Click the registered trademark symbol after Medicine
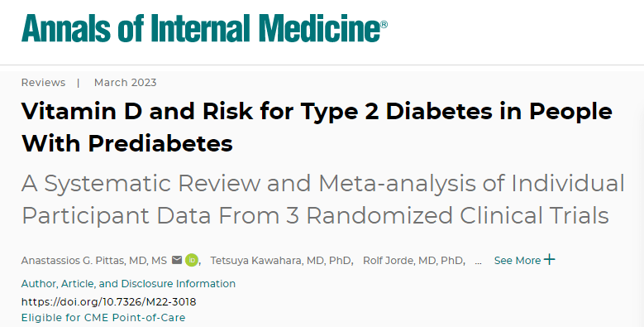This screenshot has height=327, width=644. (384, 24)
